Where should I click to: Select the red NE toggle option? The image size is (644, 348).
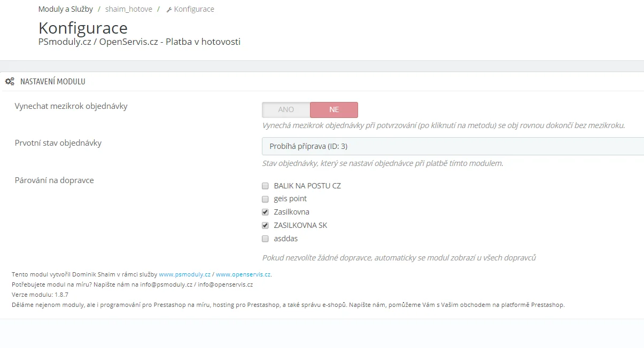click(334, 109)
